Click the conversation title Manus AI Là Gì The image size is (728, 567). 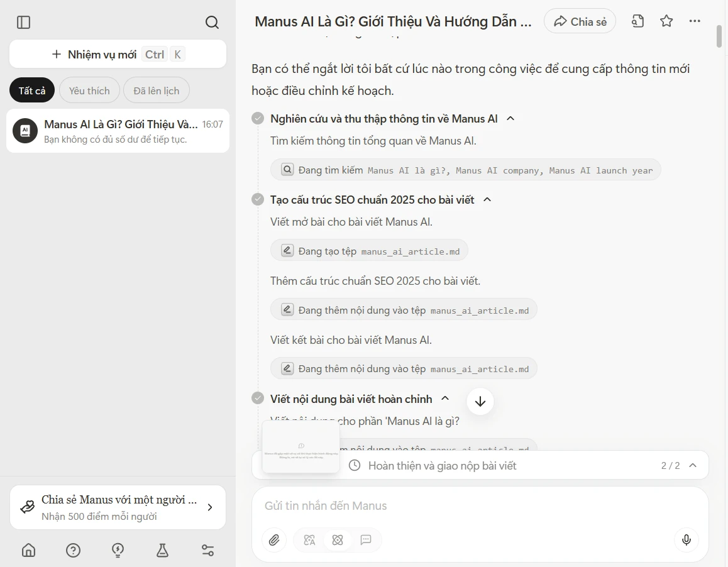(394, 22)
